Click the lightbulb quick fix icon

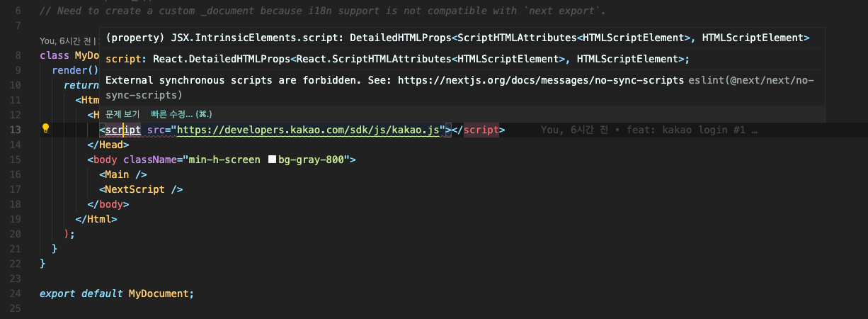click(45, 129)
